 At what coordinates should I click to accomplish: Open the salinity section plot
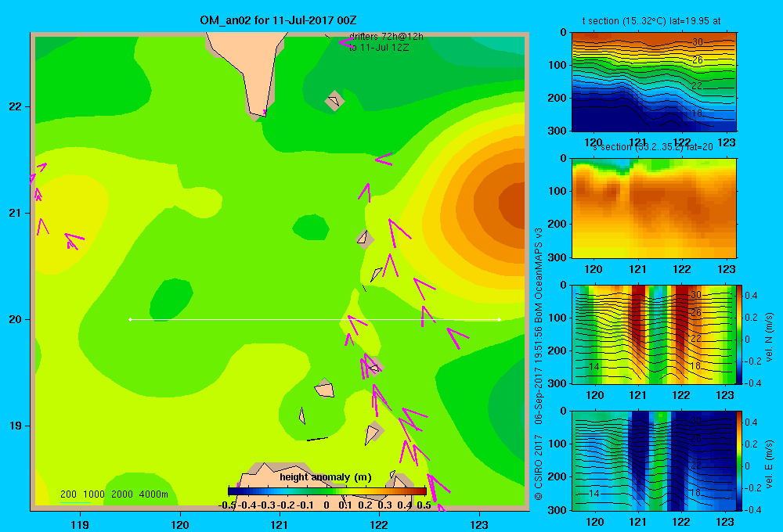pyautogui.click(x=654, y=208)
